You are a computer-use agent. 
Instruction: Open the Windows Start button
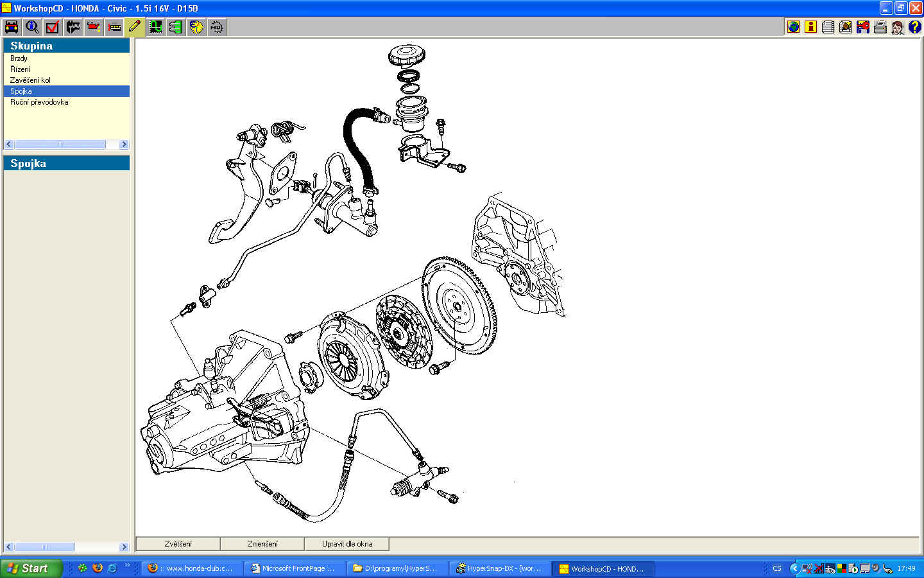(x=31, y=568)
